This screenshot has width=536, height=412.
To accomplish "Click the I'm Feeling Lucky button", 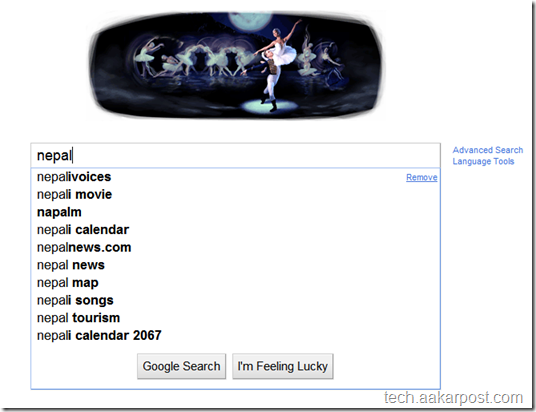I will coord(283,366).
